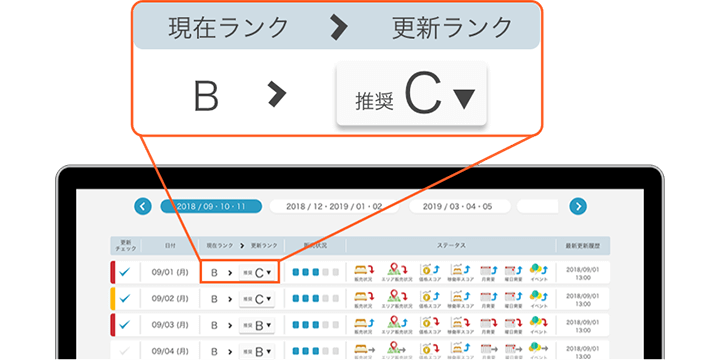The height and width of the screenshot is (360, 720).
Task: Click 曜日需要 calendar icon for 09/02
Action: point(512,296)
